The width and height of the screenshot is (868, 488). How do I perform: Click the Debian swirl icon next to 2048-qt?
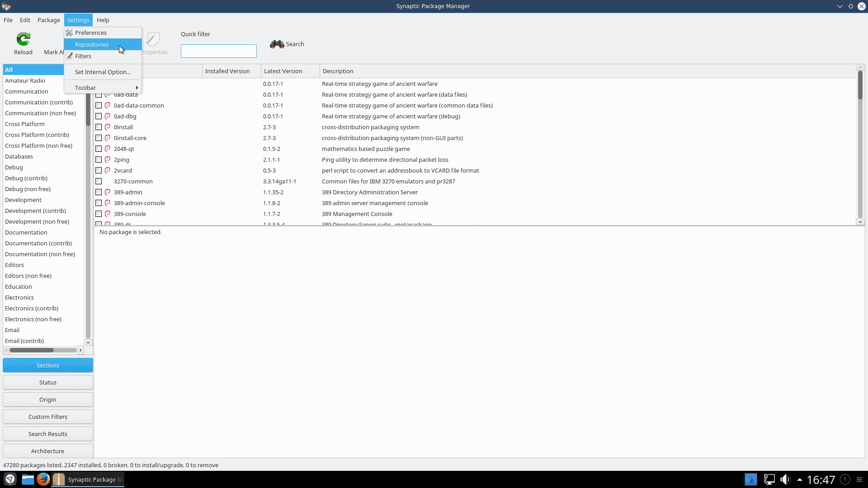coord(108,149)
